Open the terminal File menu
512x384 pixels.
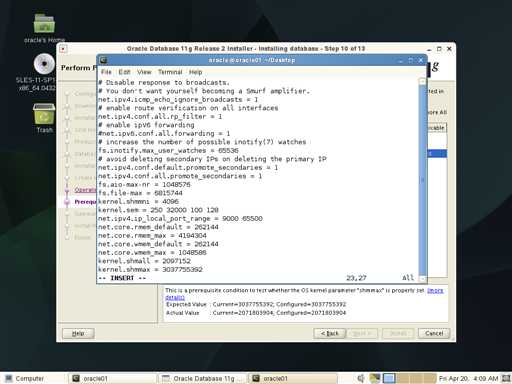106,72
